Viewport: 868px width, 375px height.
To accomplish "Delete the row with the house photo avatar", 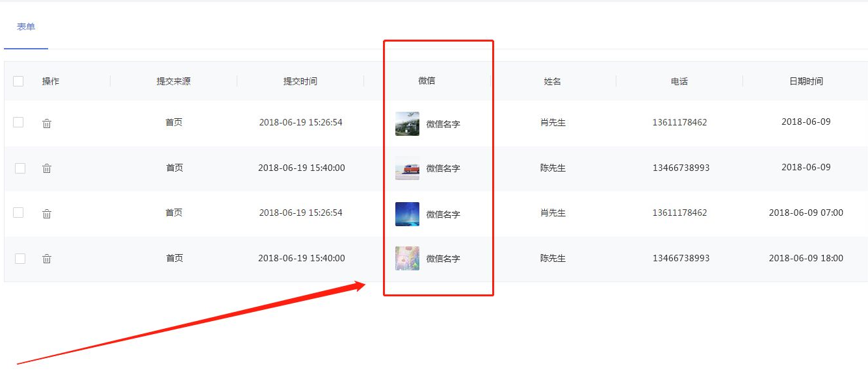I will pyautogui.click(x=47, y=123).
